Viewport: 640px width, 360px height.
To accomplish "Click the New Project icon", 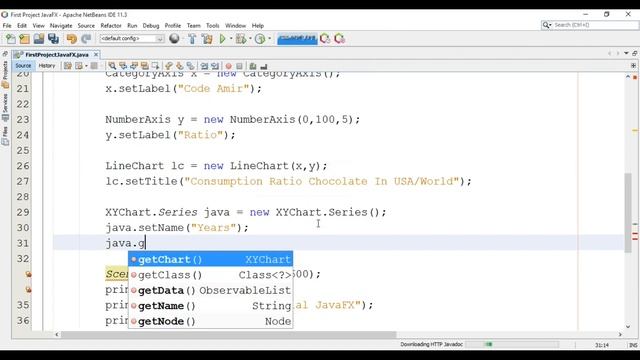I will coord(24,39).
